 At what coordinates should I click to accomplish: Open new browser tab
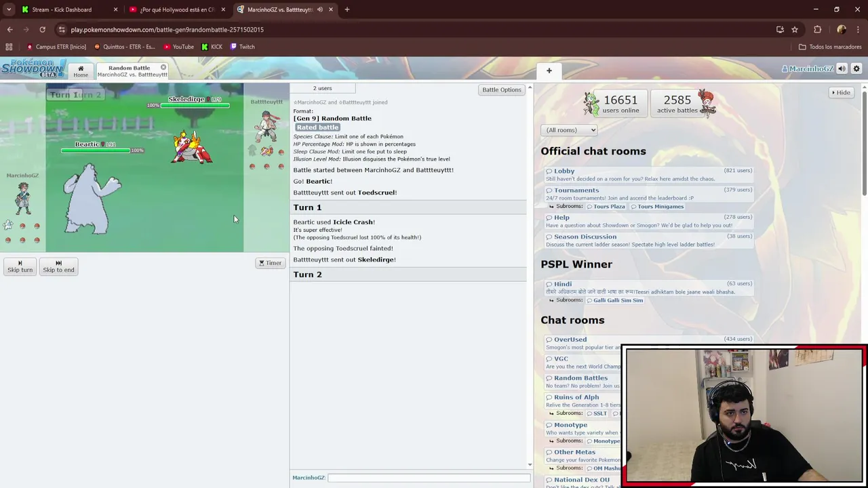tap(347, 9)
